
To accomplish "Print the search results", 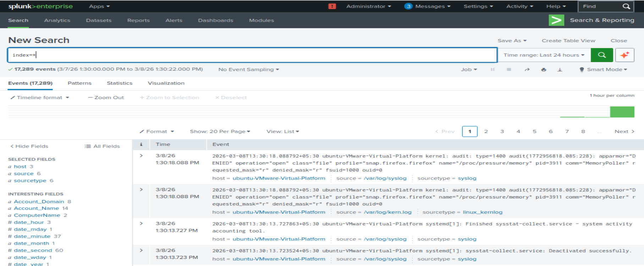I will (544, 70).
